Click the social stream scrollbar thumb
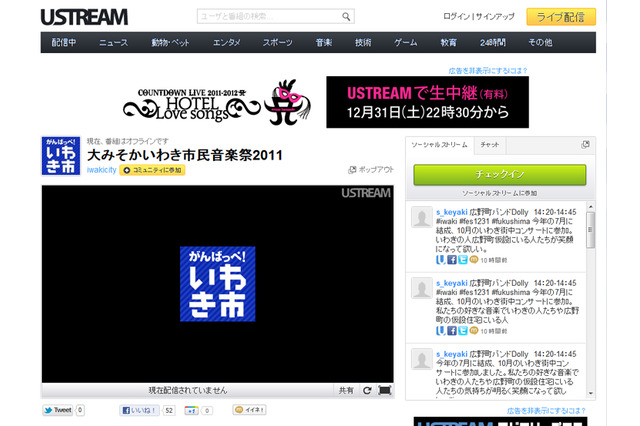Image resolution: width=640 pixels, height=426 pixels. coord(591,230)
